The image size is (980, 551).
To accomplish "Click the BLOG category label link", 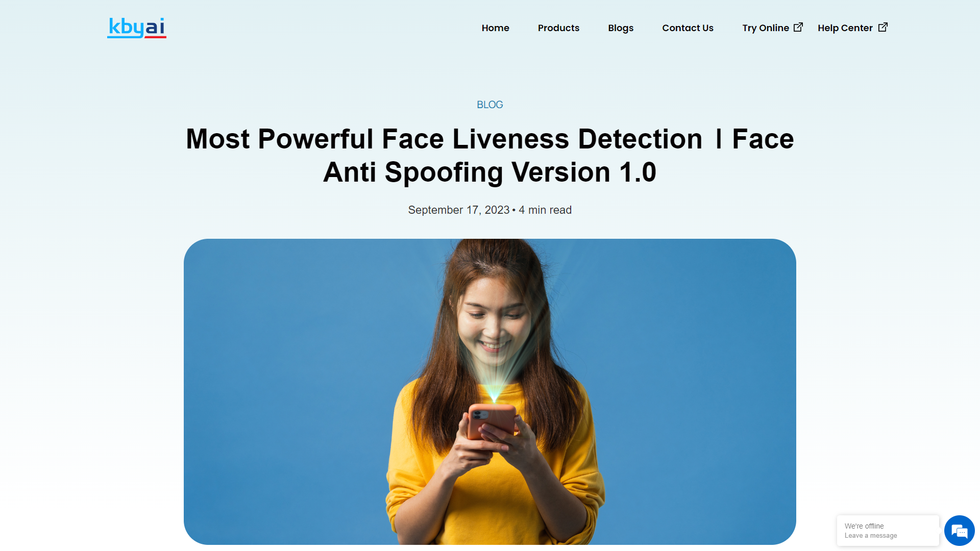I will (490, 104).
